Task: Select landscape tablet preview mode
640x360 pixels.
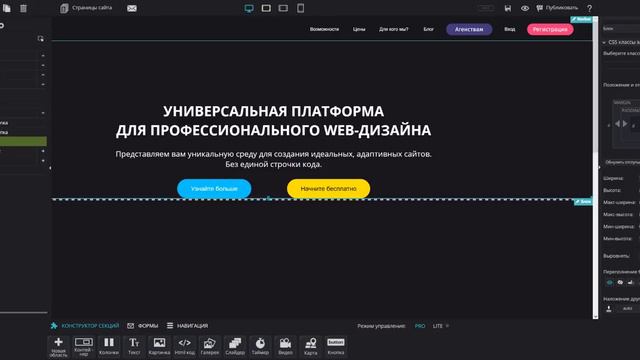Action: pyautogui.click(x=266, y=8)
